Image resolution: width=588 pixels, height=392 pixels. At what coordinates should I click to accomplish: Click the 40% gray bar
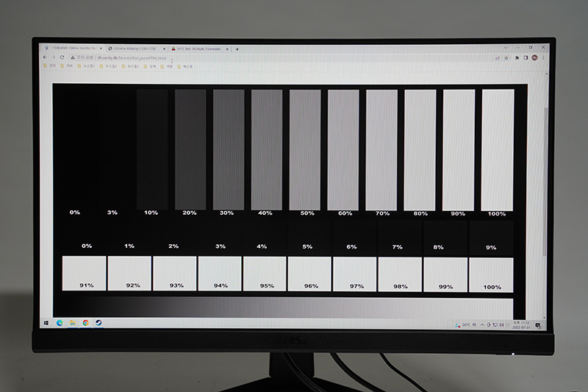267,150
